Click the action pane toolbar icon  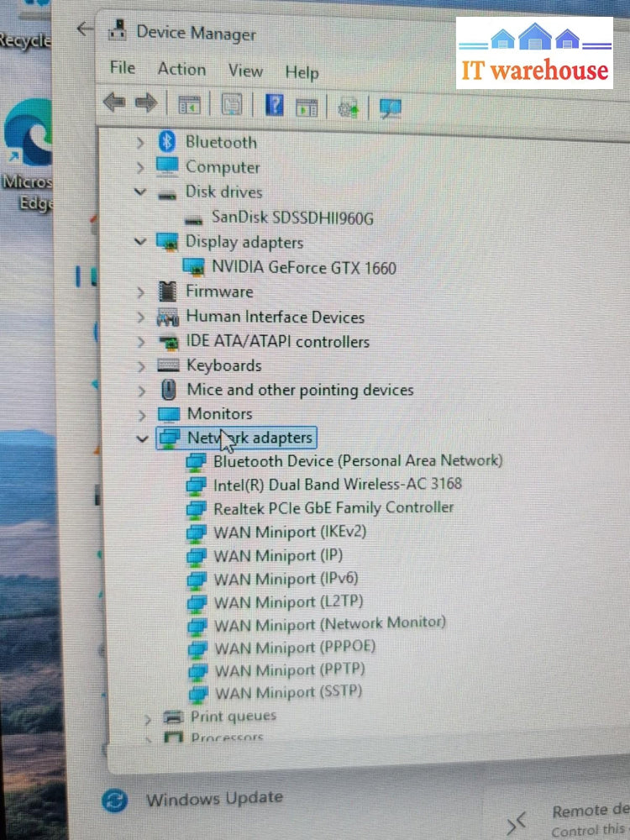point(307,108)
